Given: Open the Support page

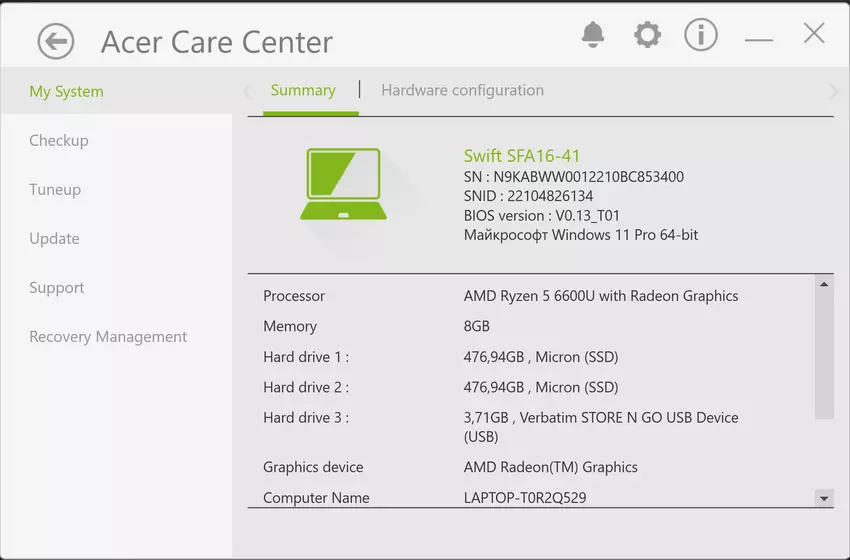Looking at the screenshot, I should tap(57, 287).
